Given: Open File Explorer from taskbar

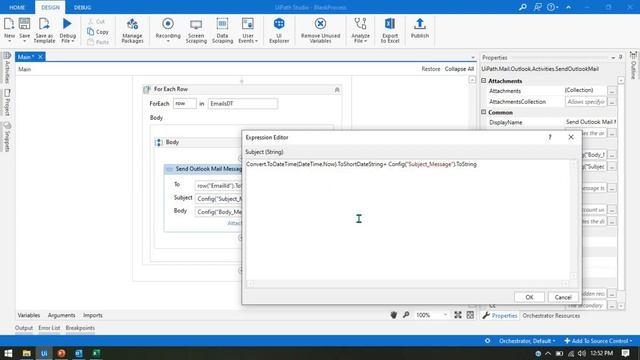Looking at the screenshot, I should [27, 353].
